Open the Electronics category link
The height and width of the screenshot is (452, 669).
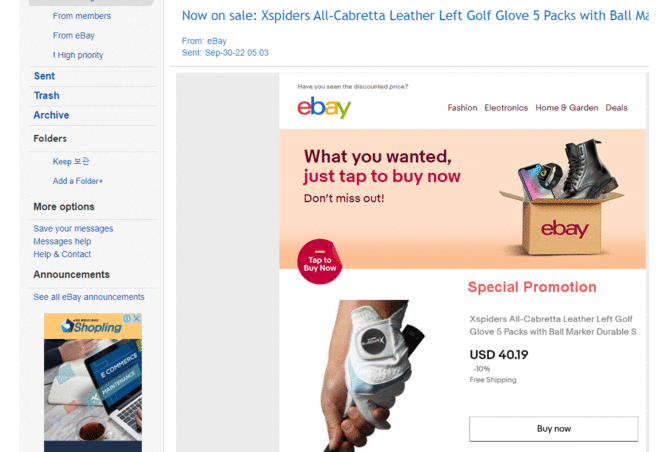(506, 108)
